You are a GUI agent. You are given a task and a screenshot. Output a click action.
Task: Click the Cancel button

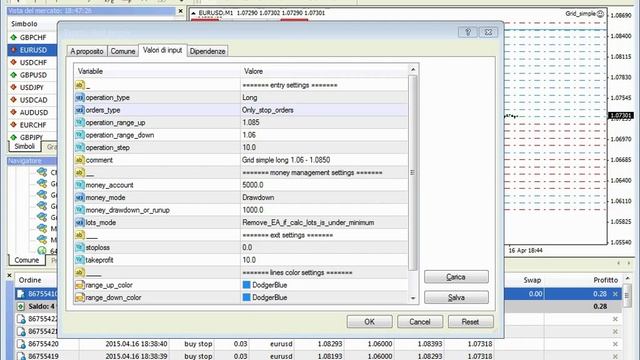[420, 322]
